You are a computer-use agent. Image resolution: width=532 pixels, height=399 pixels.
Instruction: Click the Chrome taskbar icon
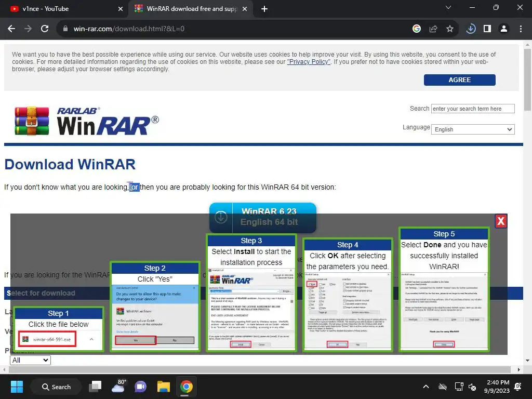187,387
